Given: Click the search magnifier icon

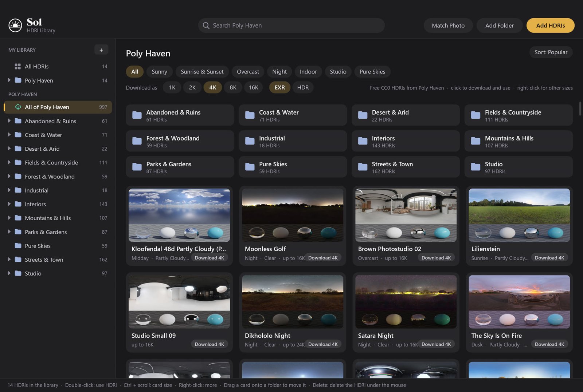Looking at the screenshot, I should point(206,25).
